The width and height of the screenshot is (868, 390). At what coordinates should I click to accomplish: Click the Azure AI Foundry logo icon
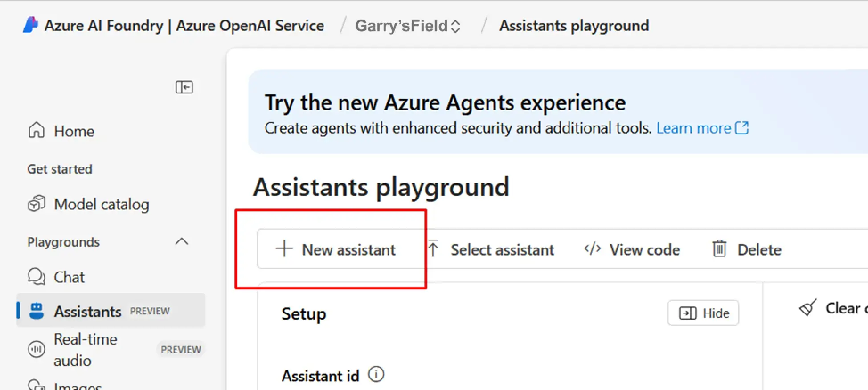(x=30, y=25)
